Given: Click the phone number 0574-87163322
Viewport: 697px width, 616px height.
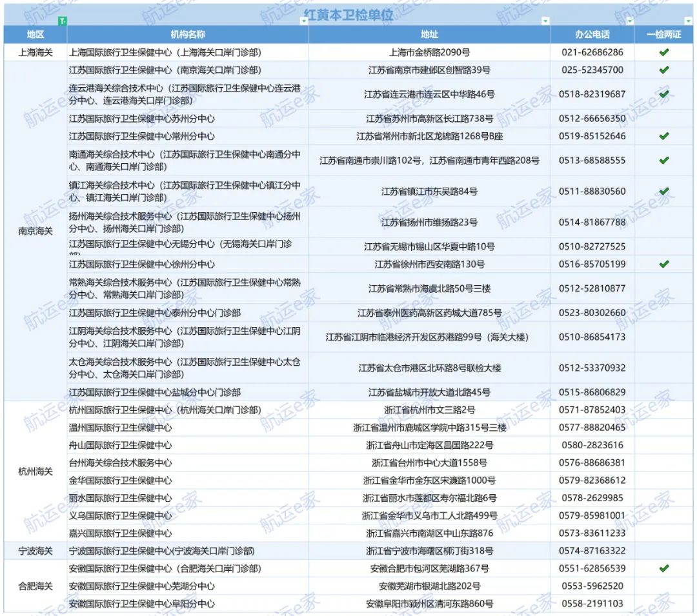Looking at the screenshot, I should tap(591, 552).
